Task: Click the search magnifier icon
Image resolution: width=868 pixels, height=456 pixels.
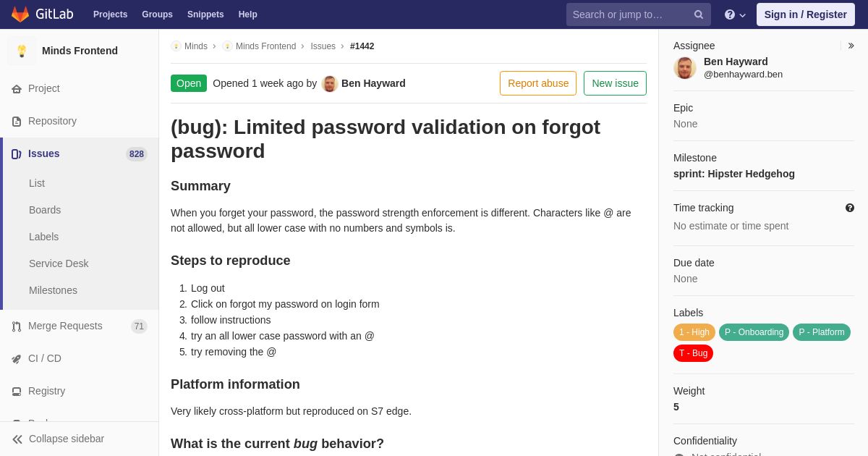Action: click(x=699, y=14)
